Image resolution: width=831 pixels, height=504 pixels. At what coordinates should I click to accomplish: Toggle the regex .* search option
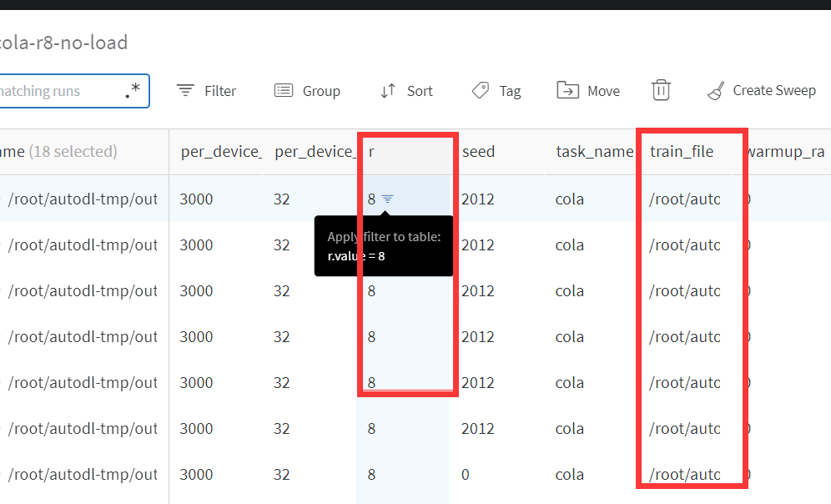[133, 91]
